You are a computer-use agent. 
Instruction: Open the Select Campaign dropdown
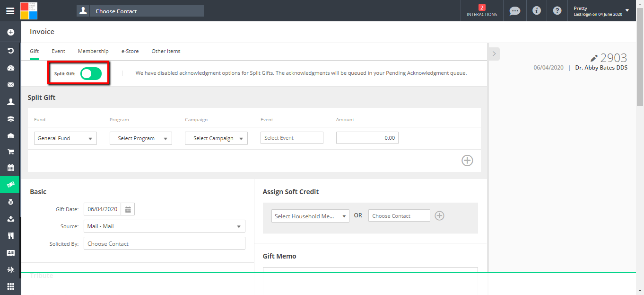216,138
